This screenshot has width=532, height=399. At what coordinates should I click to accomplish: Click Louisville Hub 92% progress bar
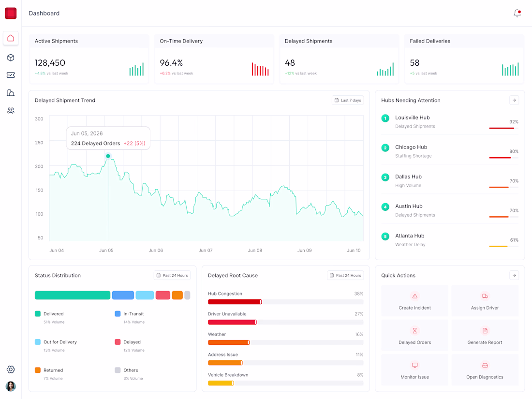click(x=504, y=128)
